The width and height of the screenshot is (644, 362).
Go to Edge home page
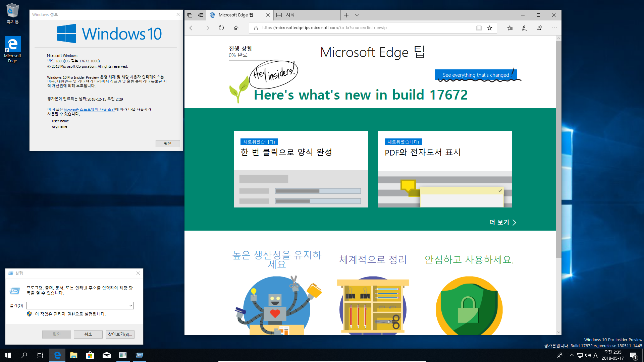point(236,28)
